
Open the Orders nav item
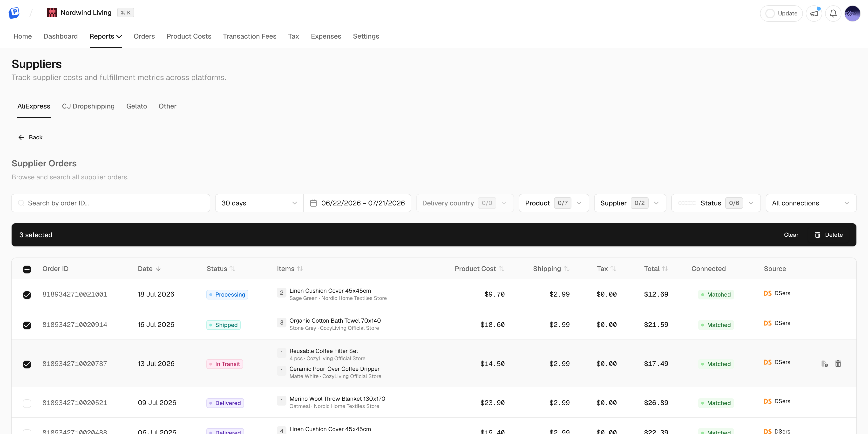tap(144, 36)
